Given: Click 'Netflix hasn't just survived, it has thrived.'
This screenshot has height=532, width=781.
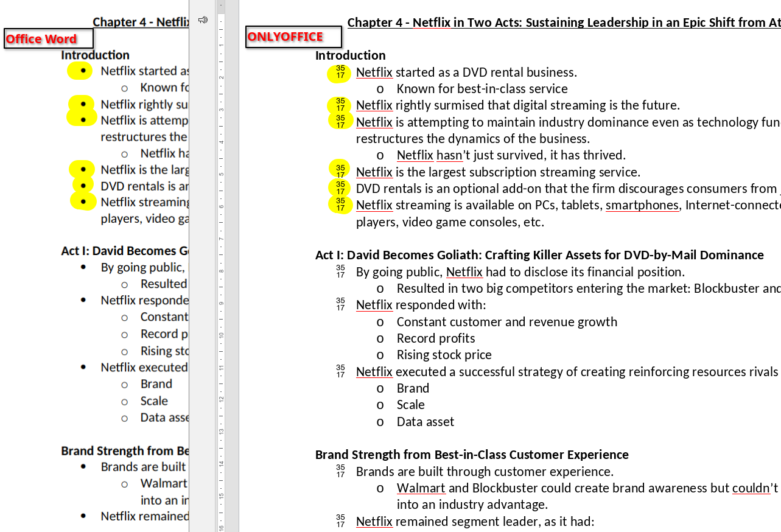Looking at the screenshot, I should (x=511, y=155).
